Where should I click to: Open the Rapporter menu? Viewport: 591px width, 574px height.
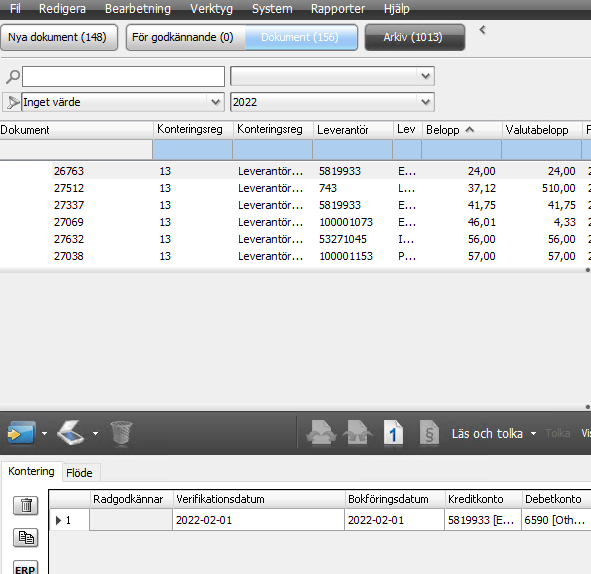coord(338,8)
